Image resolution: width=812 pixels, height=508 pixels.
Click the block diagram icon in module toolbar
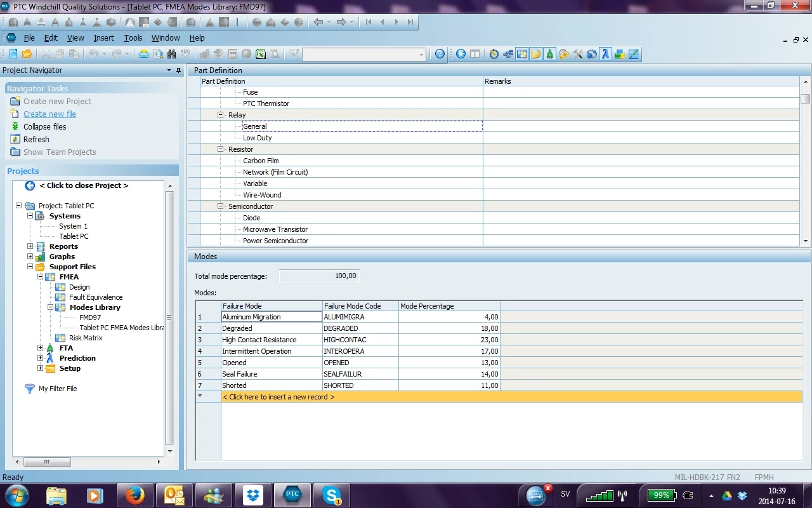click(508, 54)
